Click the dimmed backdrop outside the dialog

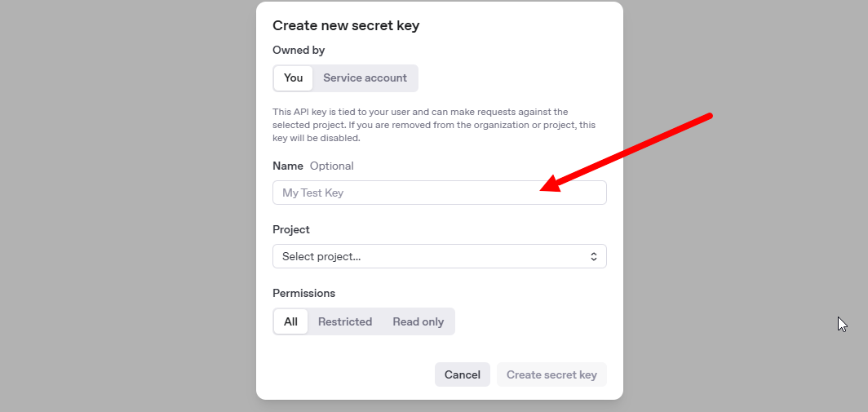pyautogui.click(x=122, y=204)
